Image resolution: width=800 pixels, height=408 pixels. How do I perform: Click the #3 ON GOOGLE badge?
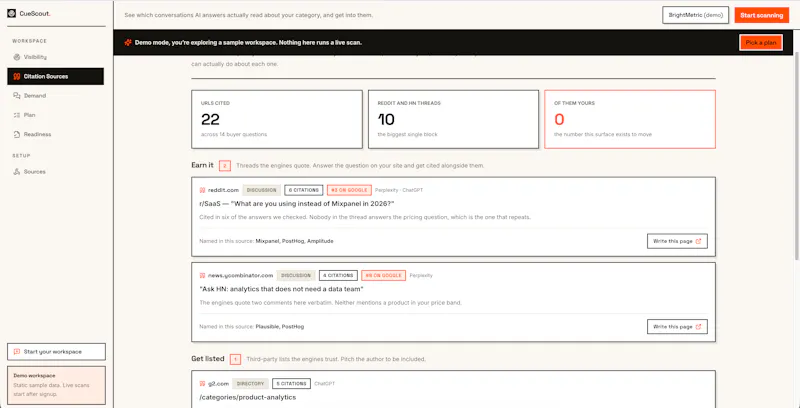click(349, 190)
